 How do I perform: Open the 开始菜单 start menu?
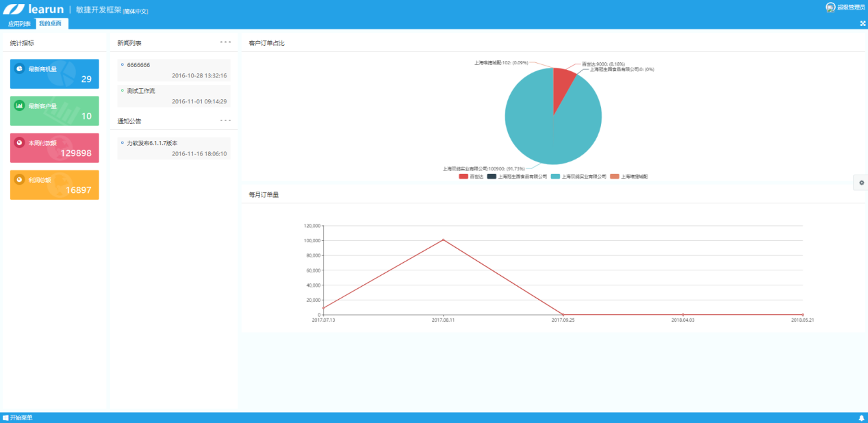pyautogui.click(x=18, y=418)
